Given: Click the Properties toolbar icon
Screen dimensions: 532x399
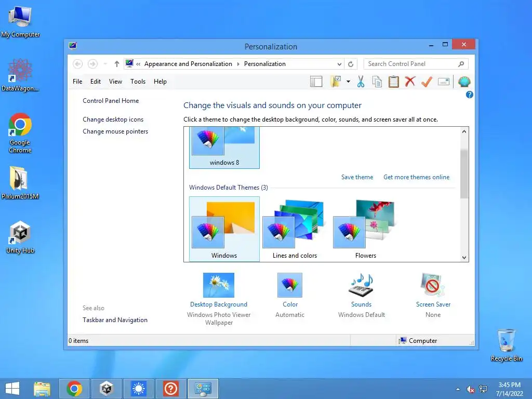Looking at the screenshot, I should [444, 82].
